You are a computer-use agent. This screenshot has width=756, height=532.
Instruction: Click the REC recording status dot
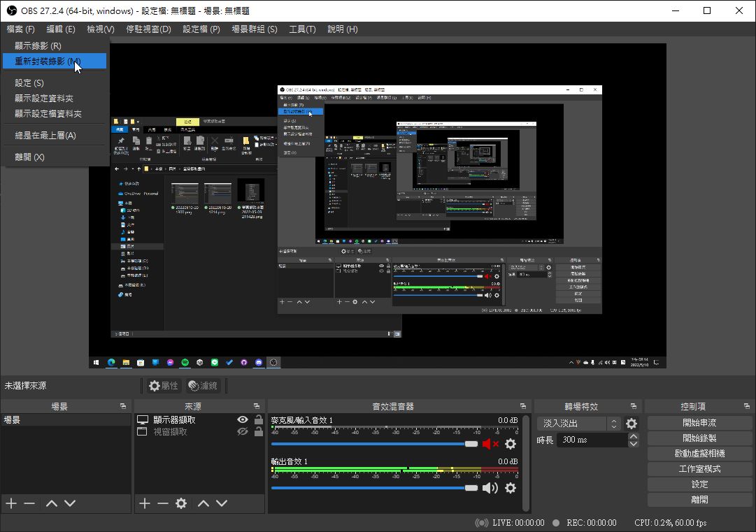click(556, 523)
